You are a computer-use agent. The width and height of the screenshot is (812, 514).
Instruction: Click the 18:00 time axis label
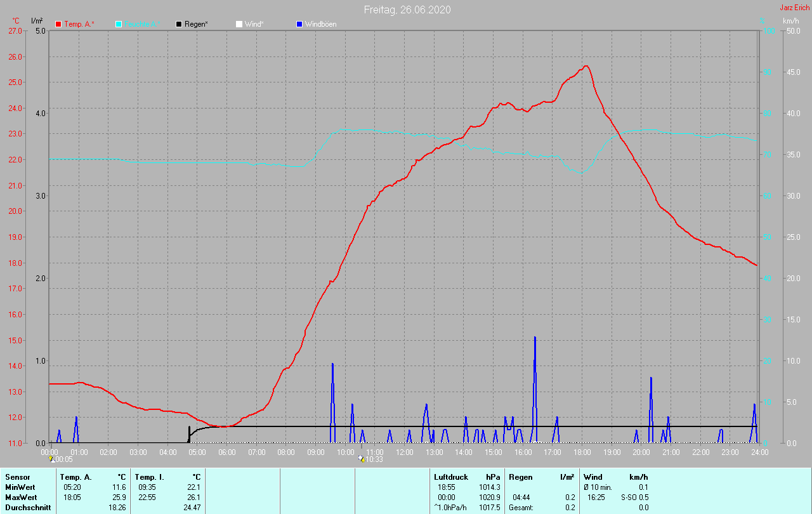[x=582, y=452]
